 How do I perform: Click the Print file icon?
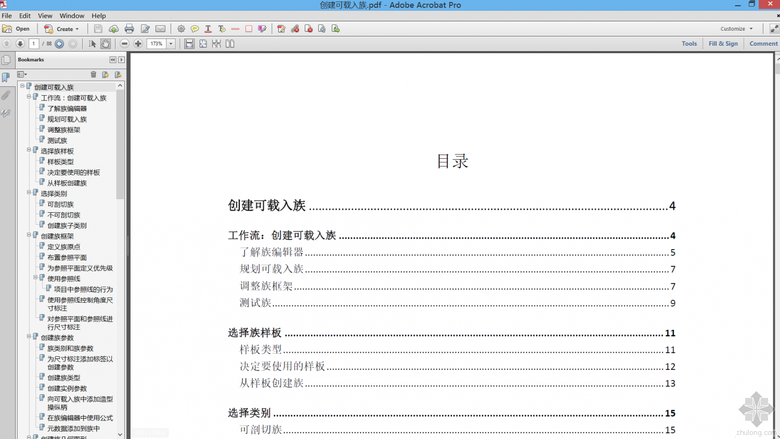pyautogui.click(x=130, y=29)
